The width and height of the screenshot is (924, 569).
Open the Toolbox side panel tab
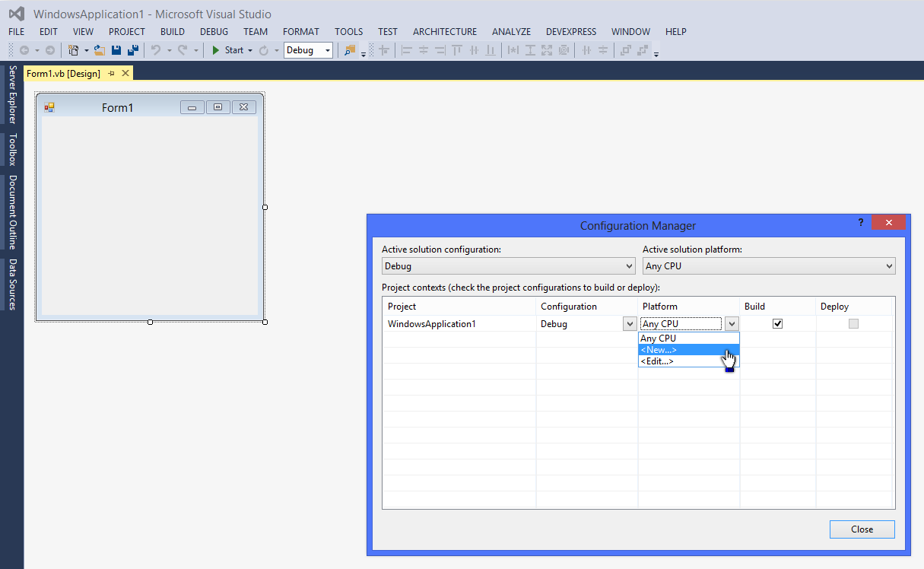(12, 150)
